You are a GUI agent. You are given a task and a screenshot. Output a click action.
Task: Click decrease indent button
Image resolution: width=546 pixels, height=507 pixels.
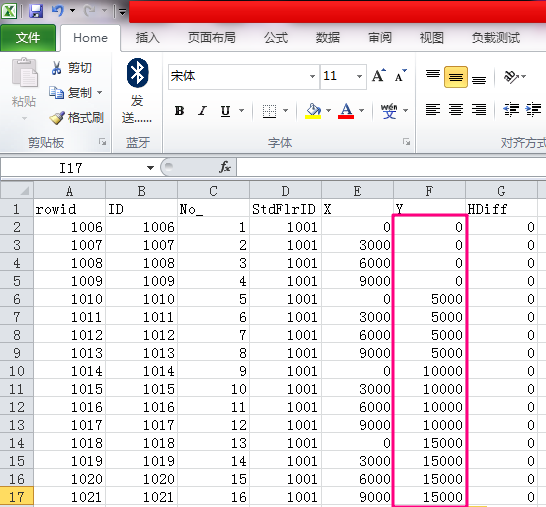511,110
